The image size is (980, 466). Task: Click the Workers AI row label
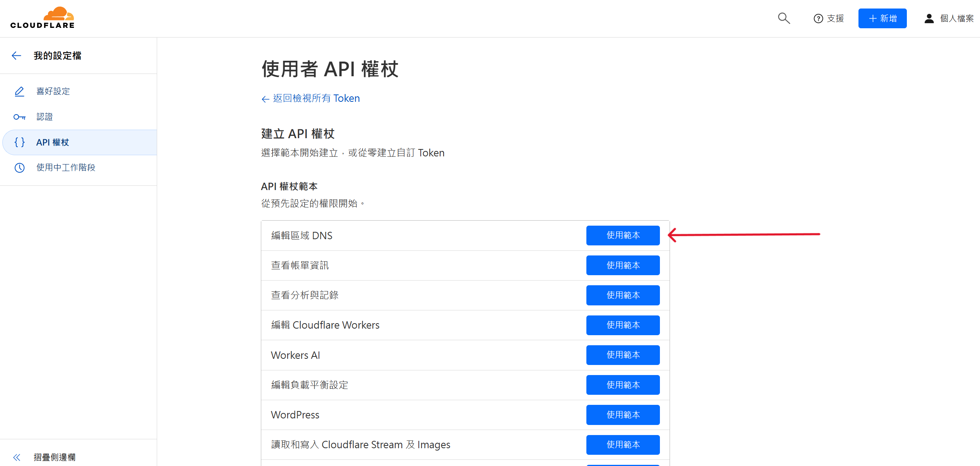coord(295,355)
